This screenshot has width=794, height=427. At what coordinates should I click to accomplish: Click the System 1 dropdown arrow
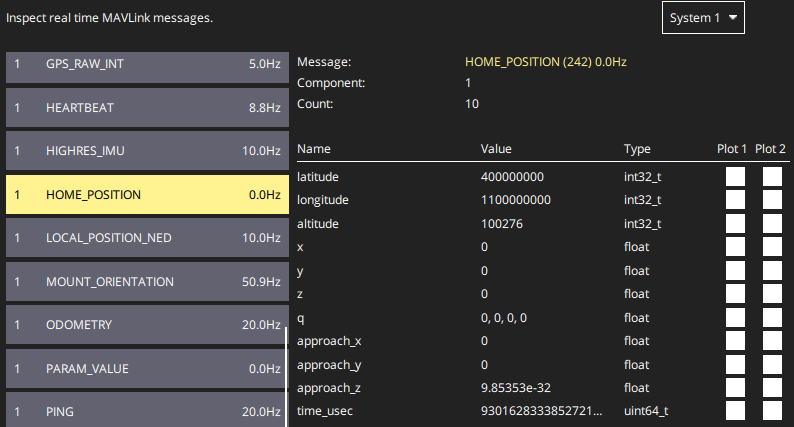coord(732,18)
